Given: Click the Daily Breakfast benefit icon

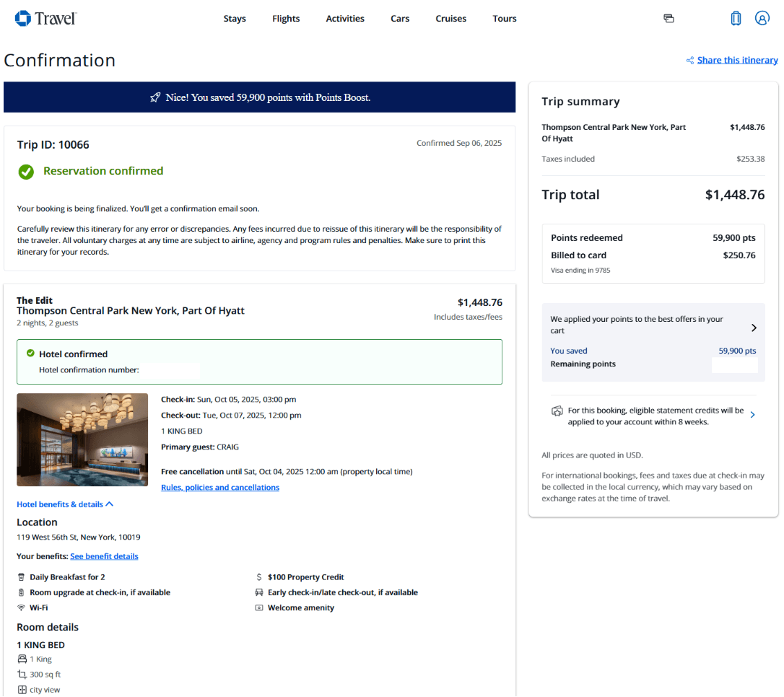Looking at the screenshot, I should coord(21,577).
